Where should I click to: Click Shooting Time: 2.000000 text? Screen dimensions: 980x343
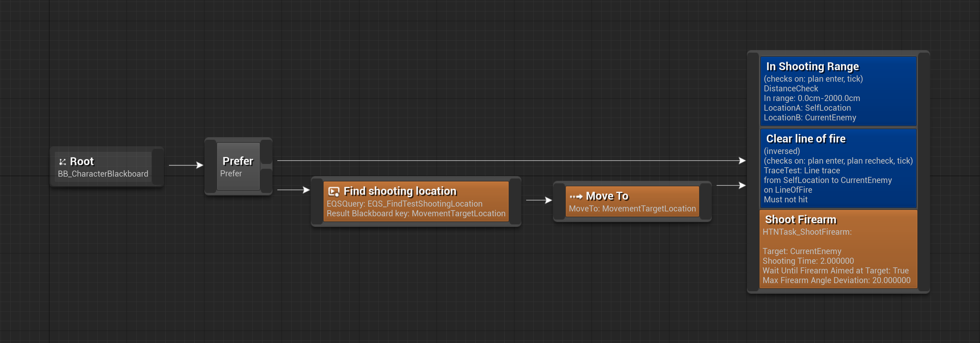pyautogui.click(x=808, y=261)
